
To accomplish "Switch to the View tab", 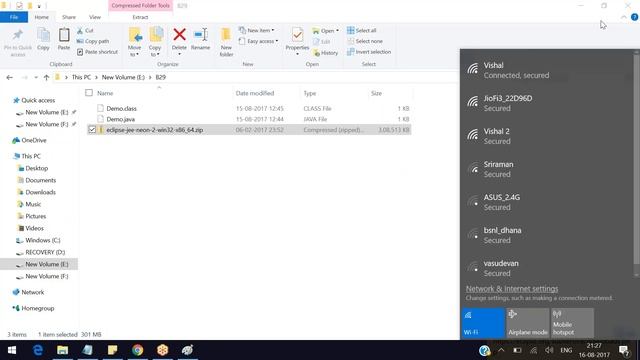I will (x=95, y=17).
